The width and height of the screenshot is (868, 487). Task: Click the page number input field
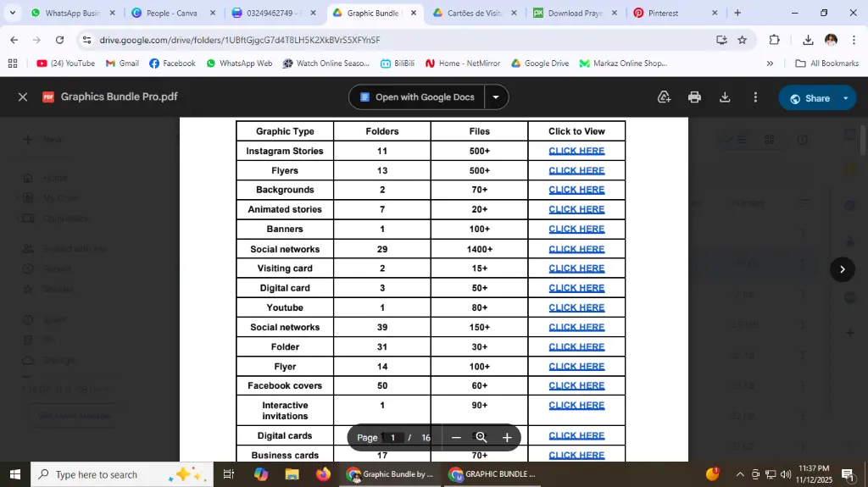(x=392, y=438)
